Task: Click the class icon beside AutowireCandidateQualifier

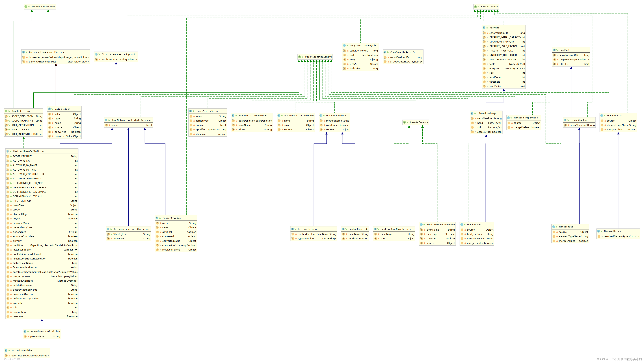Action: pos(108,229)
